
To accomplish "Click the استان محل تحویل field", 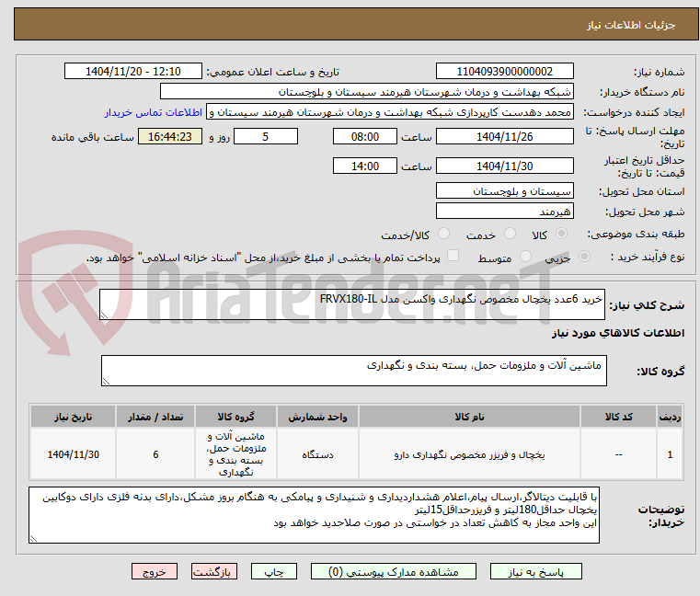I will [x=504, y=190].
